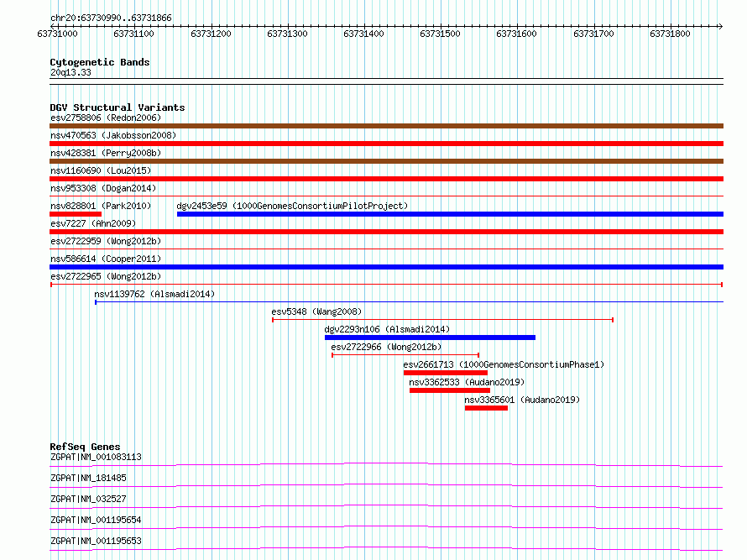Open variant dgv2293n106 (Alsmadi2014) label
This screenshot has width=747, height=560.
tap(387, 329)
